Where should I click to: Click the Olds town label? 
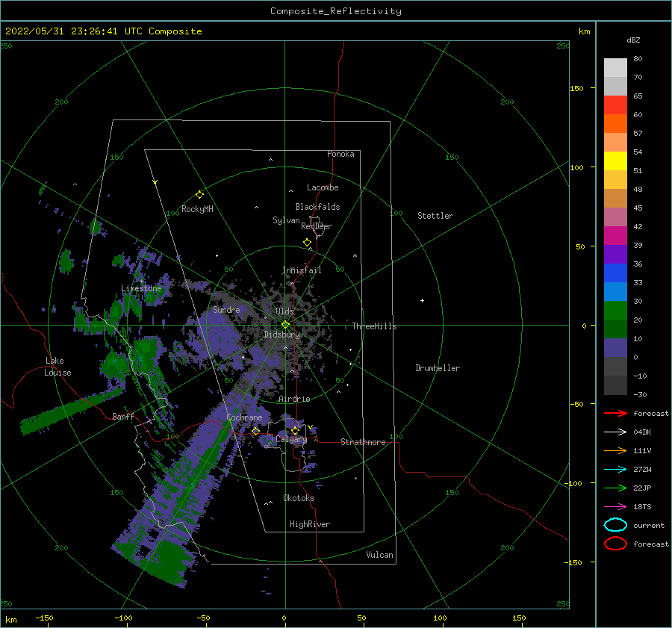point(284,311)
